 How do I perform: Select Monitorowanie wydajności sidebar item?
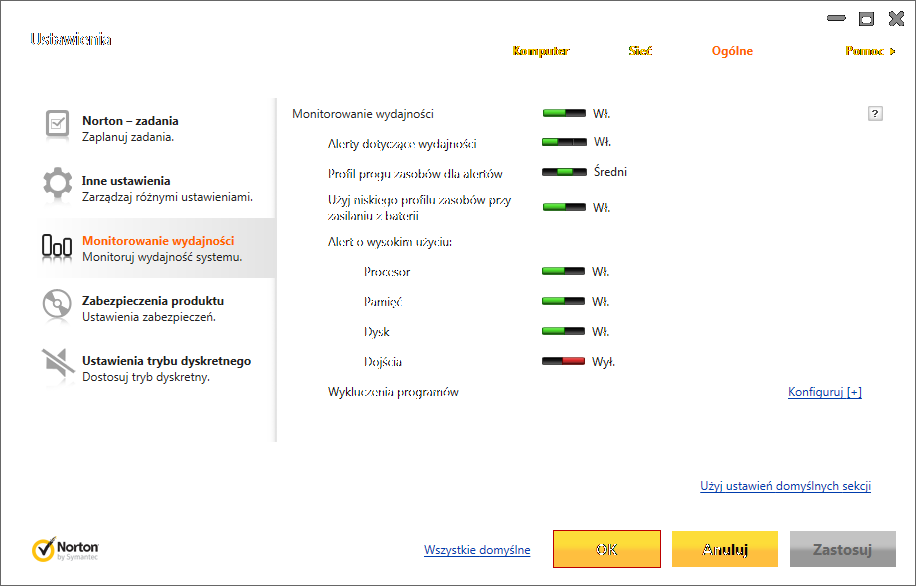155,248
